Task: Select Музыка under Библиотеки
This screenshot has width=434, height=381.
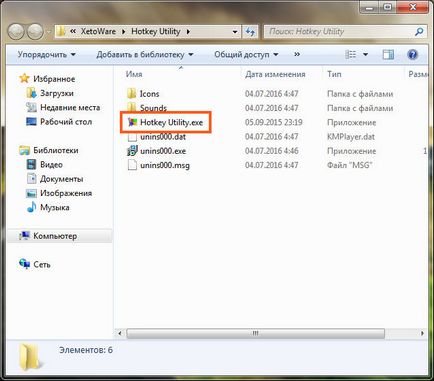Action: click(x=55, y=208)
